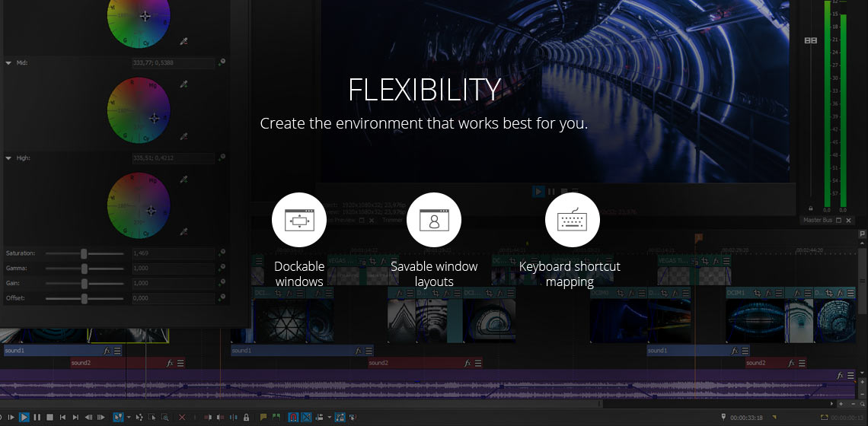Image resolution: width=868 pixels, height=426 pixels.
Task: Pick the upper eyedropper beside the High wheel
Action: (183, 180)
